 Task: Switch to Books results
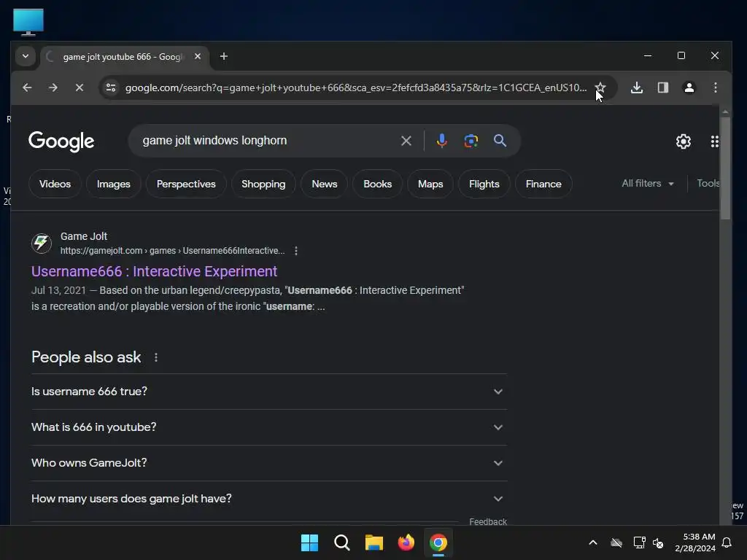point(377,184)
